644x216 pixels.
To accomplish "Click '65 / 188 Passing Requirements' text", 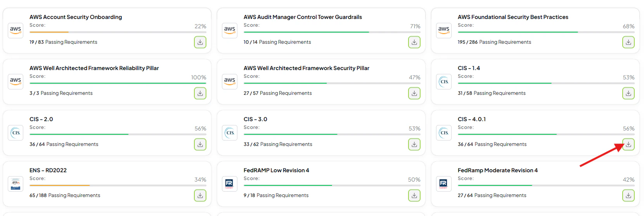I will click(x=65, y=195).
